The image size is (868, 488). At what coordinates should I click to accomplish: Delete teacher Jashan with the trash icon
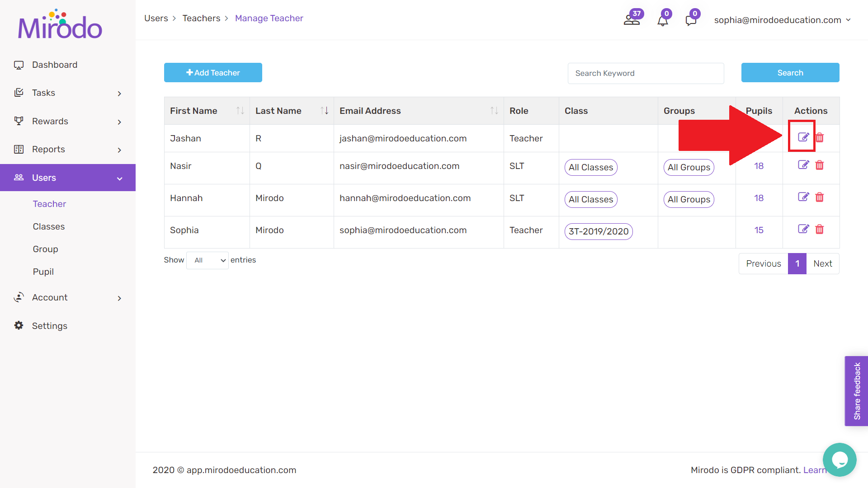pyautogui.click(x=820, y=137)
